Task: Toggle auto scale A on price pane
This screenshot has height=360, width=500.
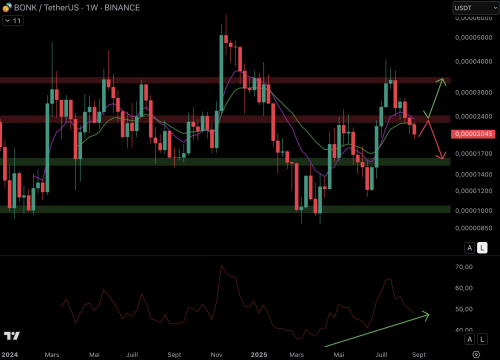Action: (x=470, y=248)
